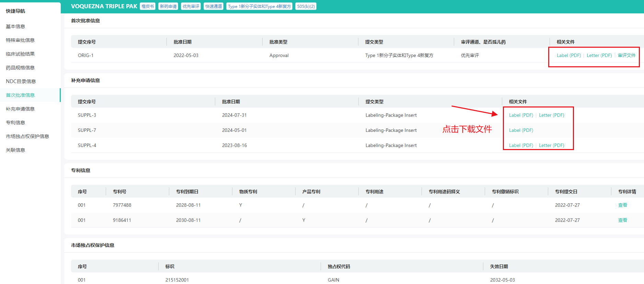
Task: Click the 新药申请 tag
Action: click(168, 6)
